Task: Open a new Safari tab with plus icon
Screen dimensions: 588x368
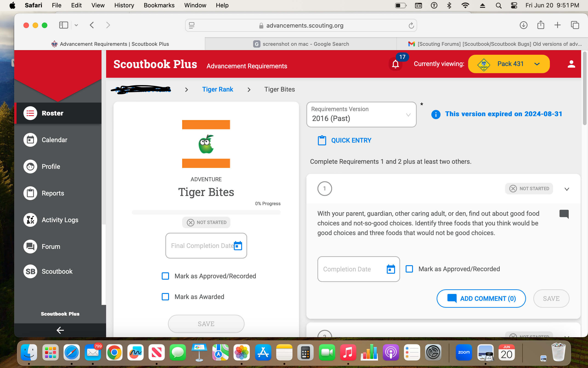Action: pyautogui.click(x=558, y=25)
